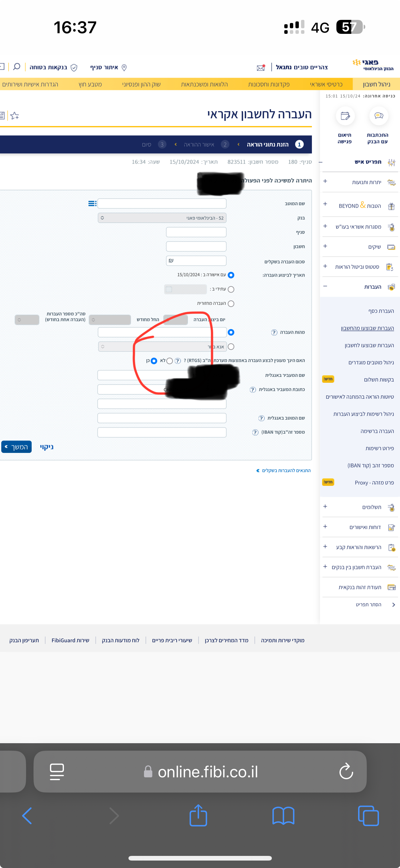
Task: Open 'הסתר תפריט' hide menu chevron
Action: (x=393, y=605)
